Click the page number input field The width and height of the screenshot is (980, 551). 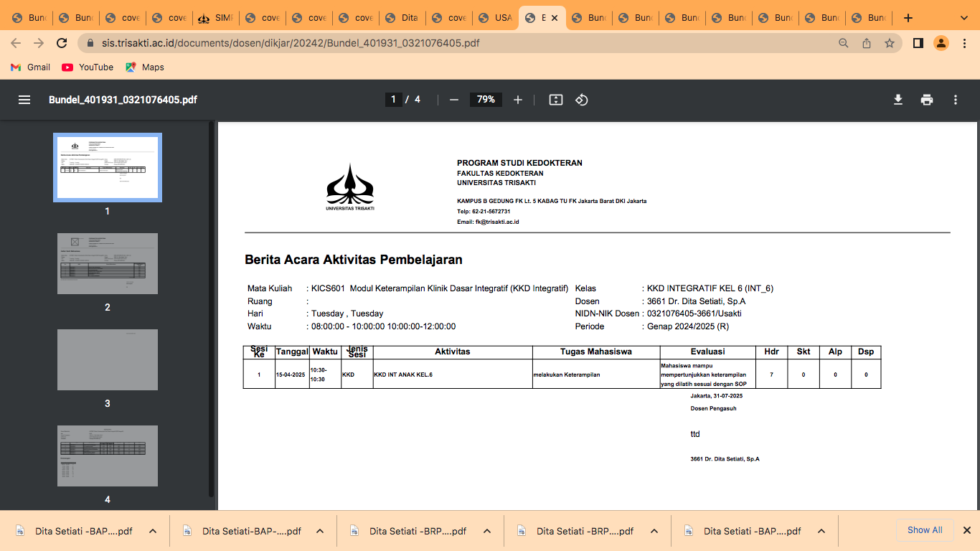[x=393, y=100]
